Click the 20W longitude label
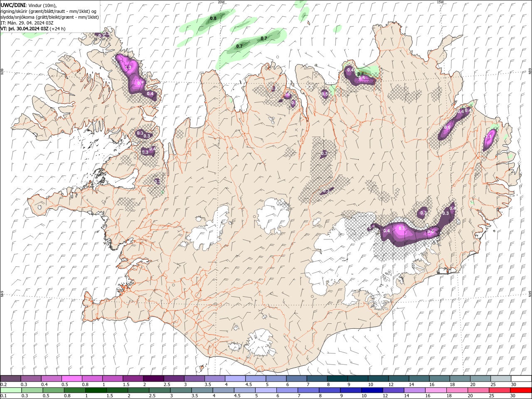The height and width of the screenshot is (399, 532). click(221, 2)
